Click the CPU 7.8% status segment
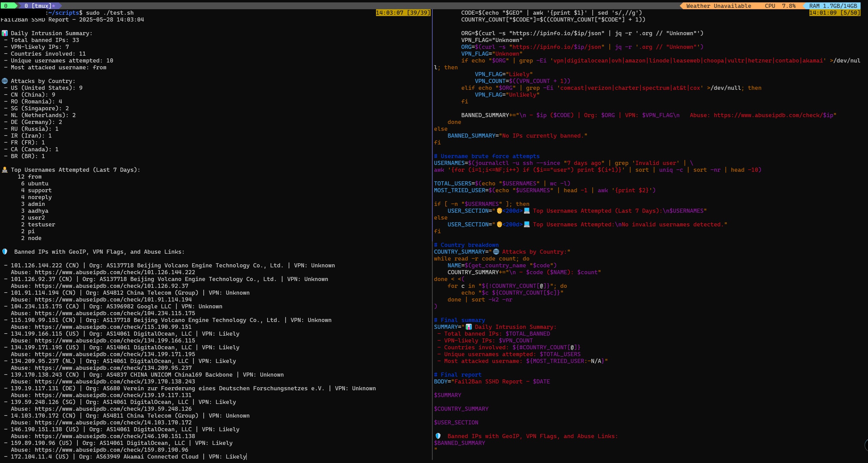 (780, 6)
